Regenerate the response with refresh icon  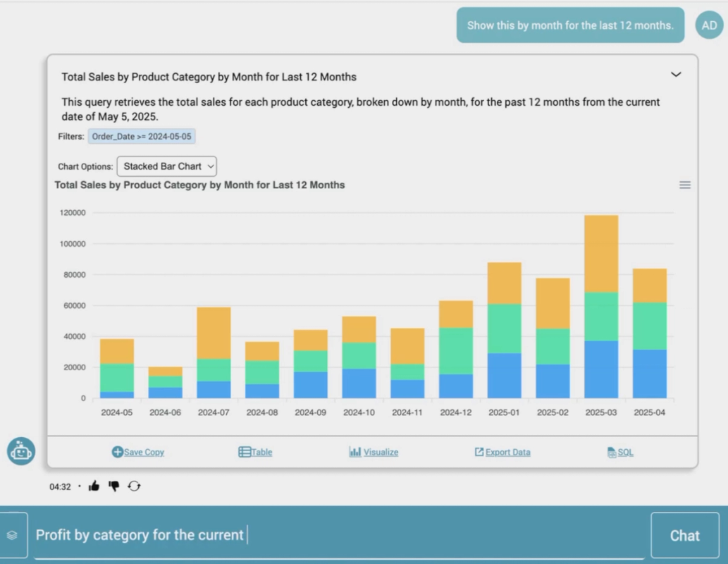pos(134,486)
